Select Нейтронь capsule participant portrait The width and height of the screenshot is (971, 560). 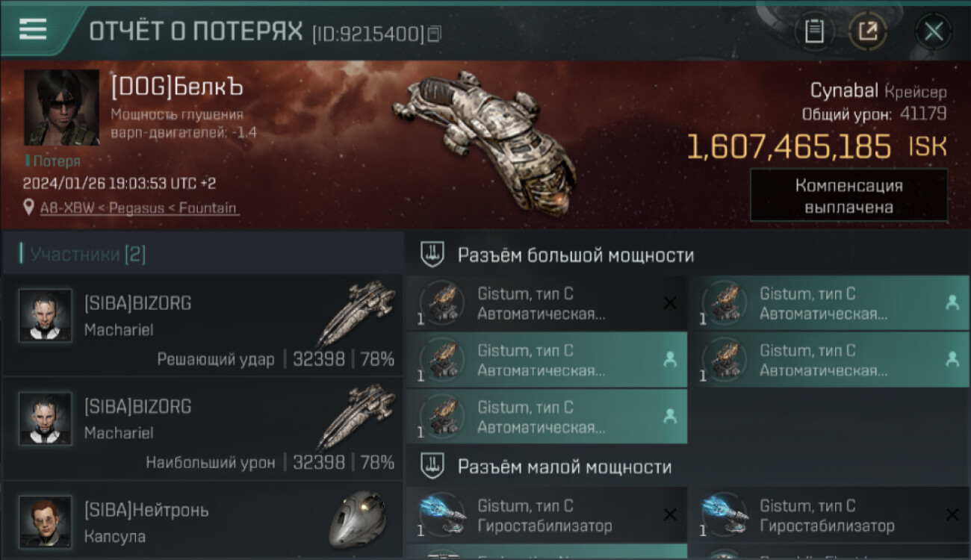click(x=46, y=521)
